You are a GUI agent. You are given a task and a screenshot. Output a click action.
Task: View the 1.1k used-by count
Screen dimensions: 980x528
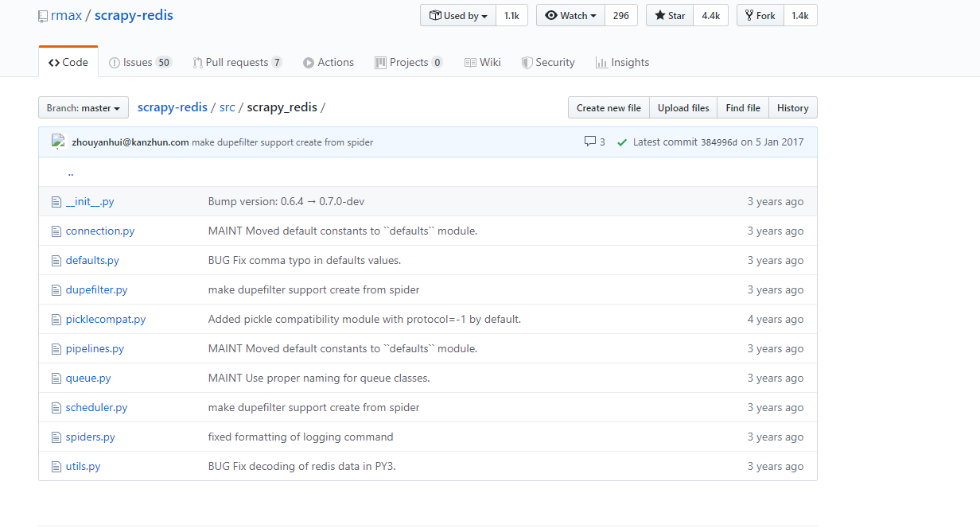point(511,15)
